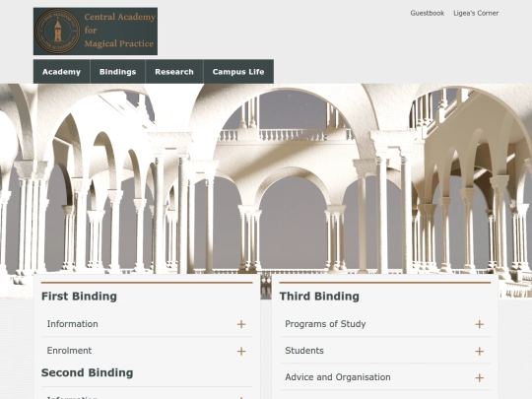Open the Bindings menu
Screen dimensions: 532x399
118,72
